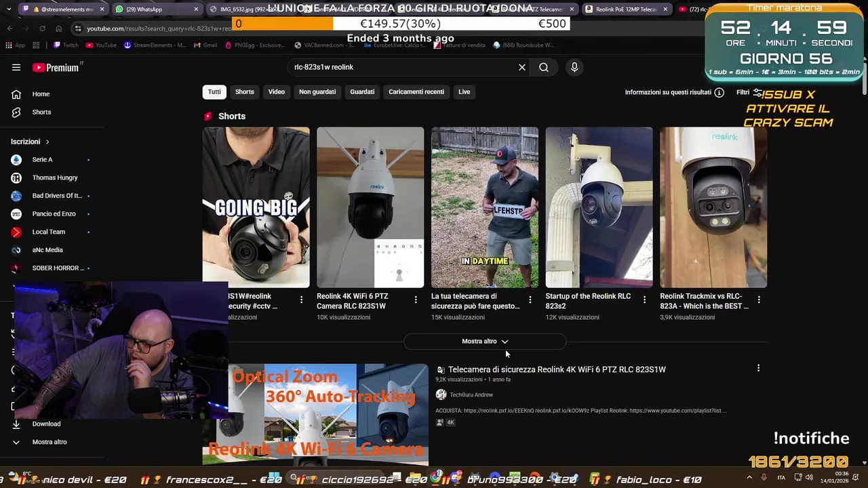868x488 pixels.
Task: Open the Reolink Trackmix vs RLC-823A thumbnail
Action: coord(713,207)
